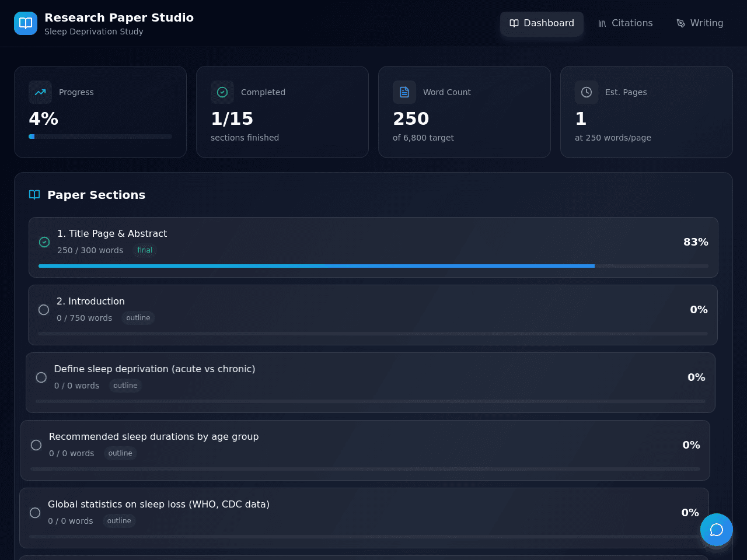Click the Completed checkmark icon
This screenshot has width=747, height=560.
[222, 92]
